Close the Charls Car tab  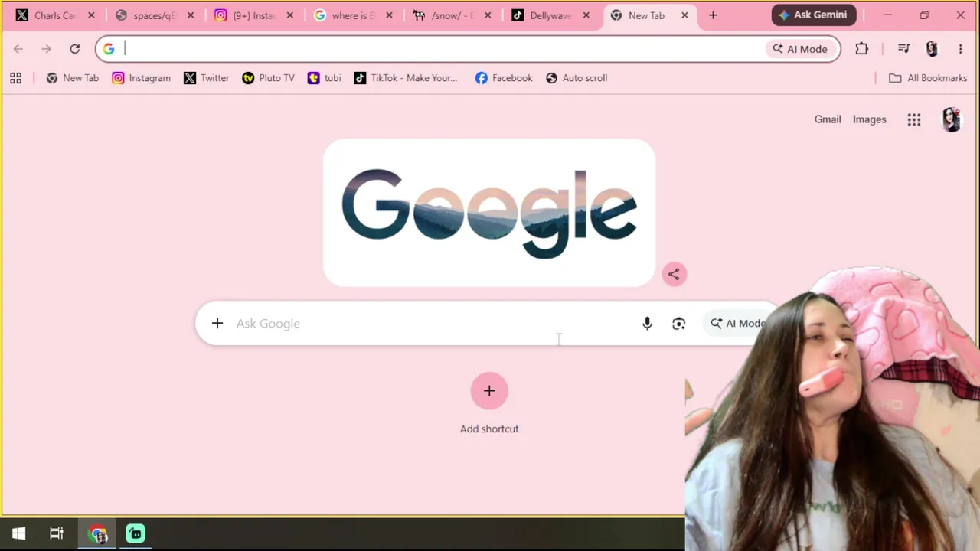(91, 15)
